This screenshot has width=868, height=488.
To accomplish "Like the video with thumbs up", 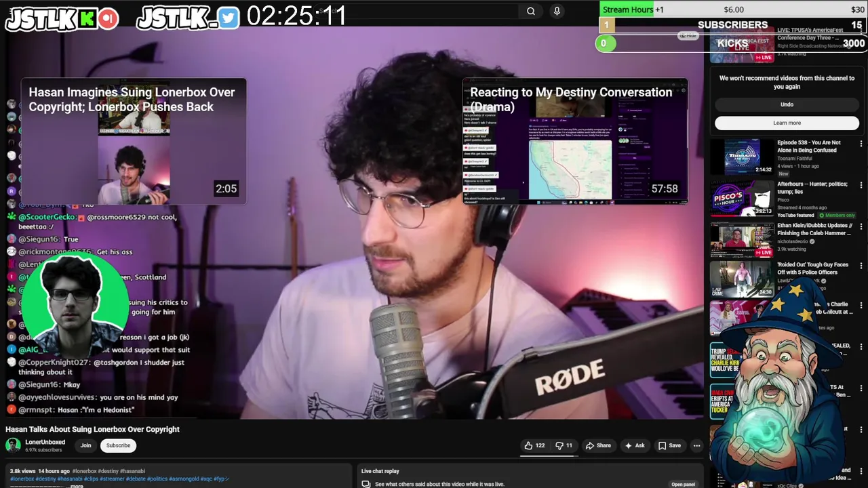I will 534,445.
